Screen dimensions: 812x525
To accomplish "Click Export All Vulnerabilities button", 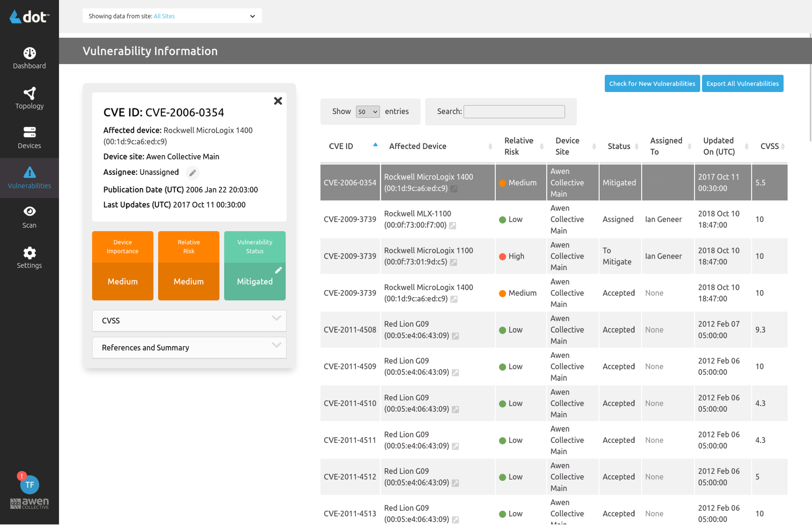I will [742, 83].
